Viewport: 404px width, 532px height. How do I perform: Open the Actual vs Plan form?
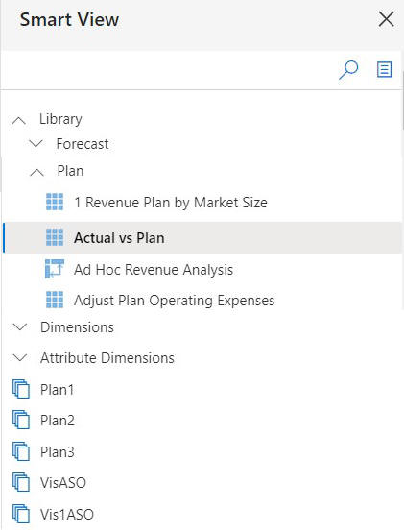coord(119,237)
